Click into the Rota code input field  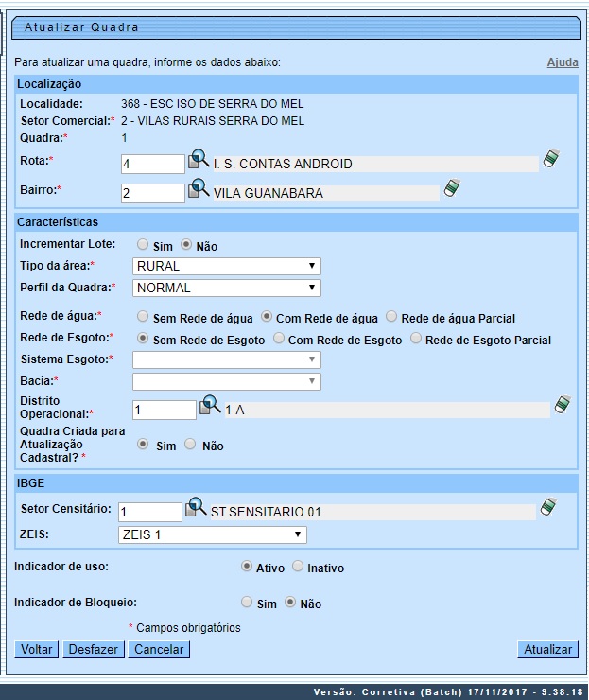[x=152, y=164]
